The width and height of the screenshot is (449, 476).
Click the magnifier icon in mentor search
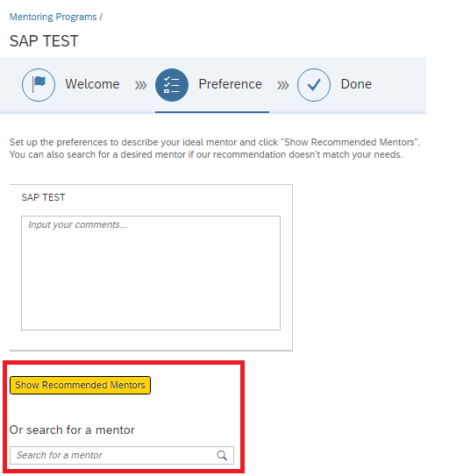point(222,455)
